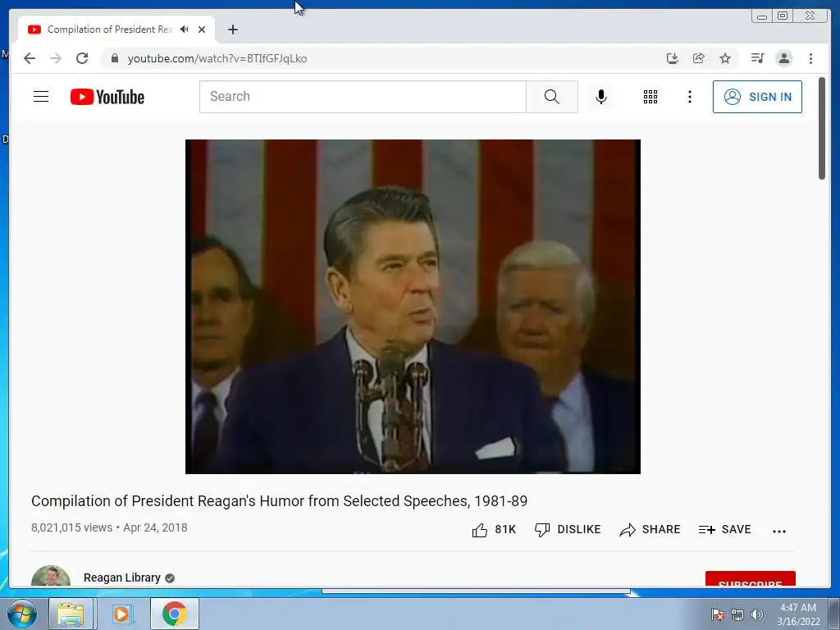Click the red SUBSCRIBE button
This screenshot has height=630, width=840.
tap(750, 579)
